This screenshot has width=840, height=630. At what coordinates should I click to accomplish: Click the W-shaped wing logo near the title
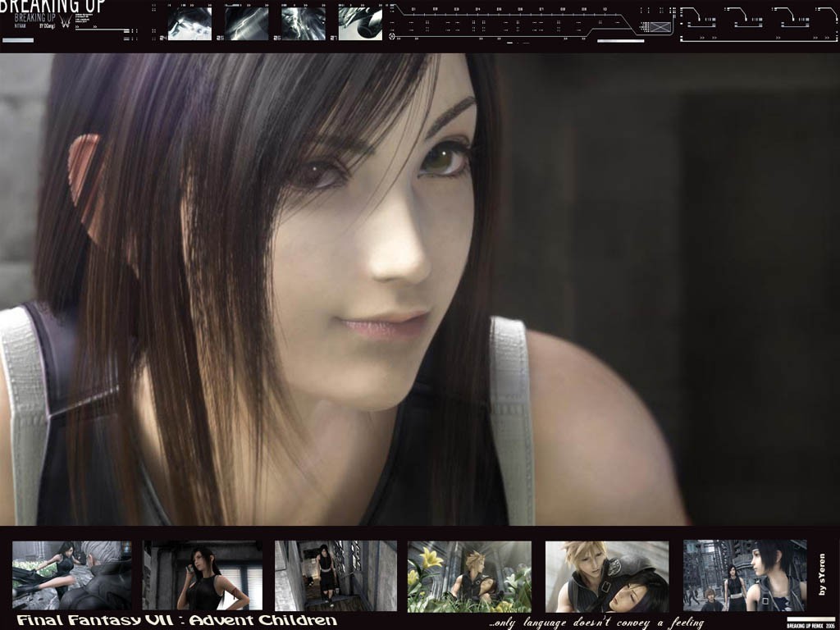(x=66, y=21)
